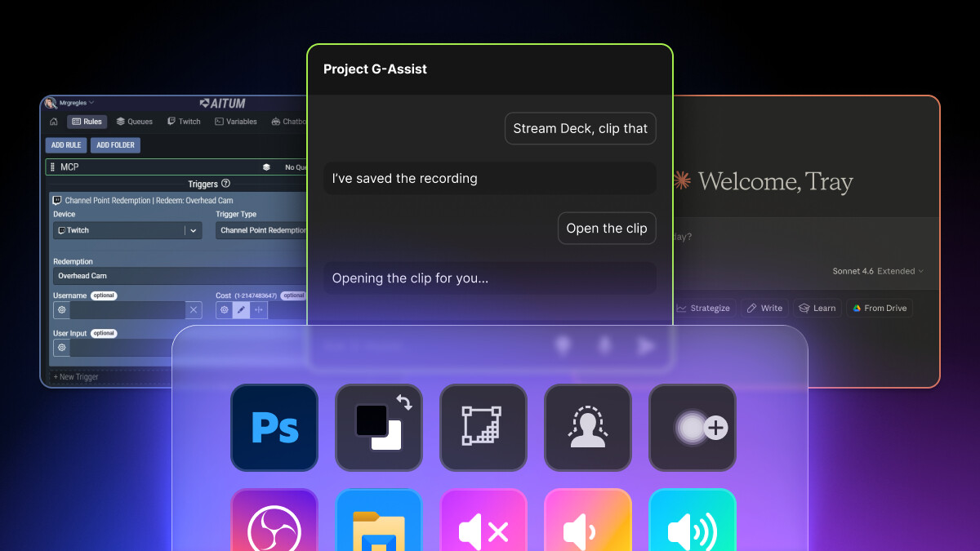Image resolution: width=980 pixels, height=551 pixels.
Task: Switch to the Rules tab in Aitum
Action: point(87,122)
